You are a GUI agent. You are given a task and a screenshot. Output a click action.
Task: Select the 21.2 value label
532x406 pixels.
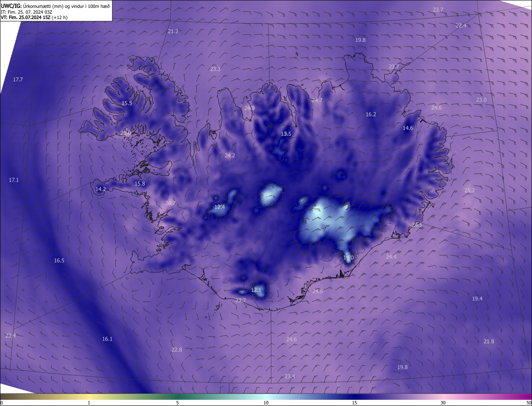[x=173, y=31]
